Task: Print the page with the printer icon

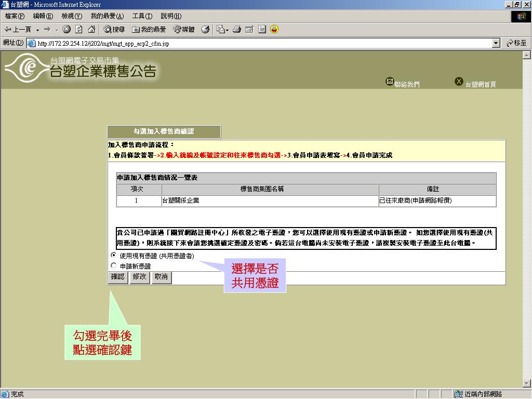Action: (x=237, y=30)
